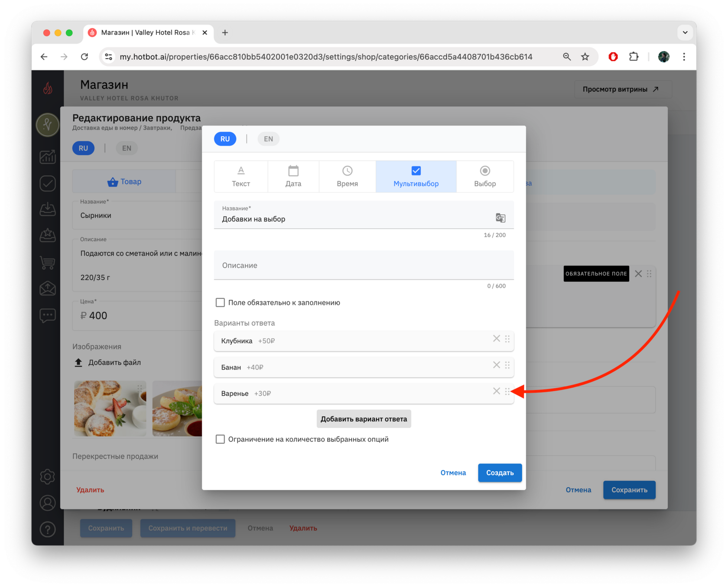Open the chat messages sidebar icon
Image resolution: width=728 pixels, height=587 pixels.
pyautogui.click(x=48, y=315)
